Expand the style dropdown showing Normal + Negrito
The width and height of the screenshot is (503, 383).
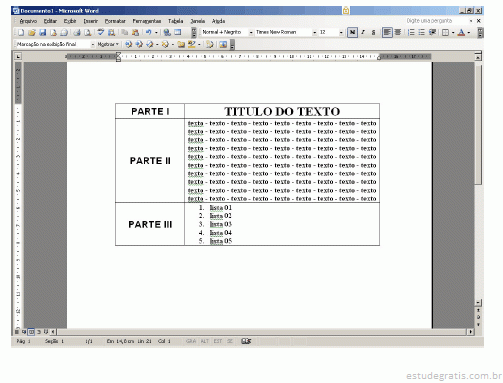251,32
